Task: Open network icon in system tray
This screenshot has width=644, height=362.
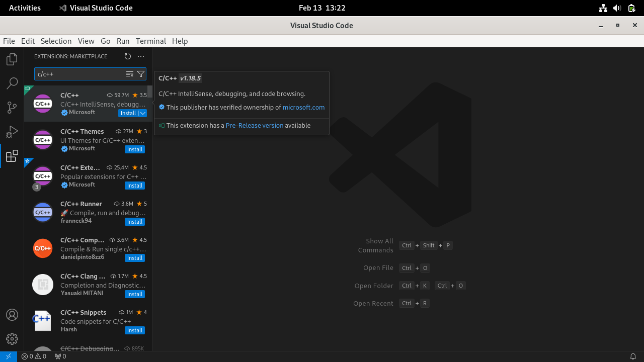Action: pos(603,8)
